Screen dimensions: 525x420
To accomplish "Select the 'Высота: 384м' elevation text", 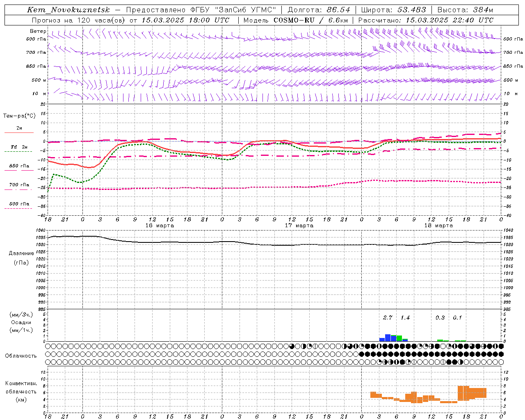I will click(465, 10).
